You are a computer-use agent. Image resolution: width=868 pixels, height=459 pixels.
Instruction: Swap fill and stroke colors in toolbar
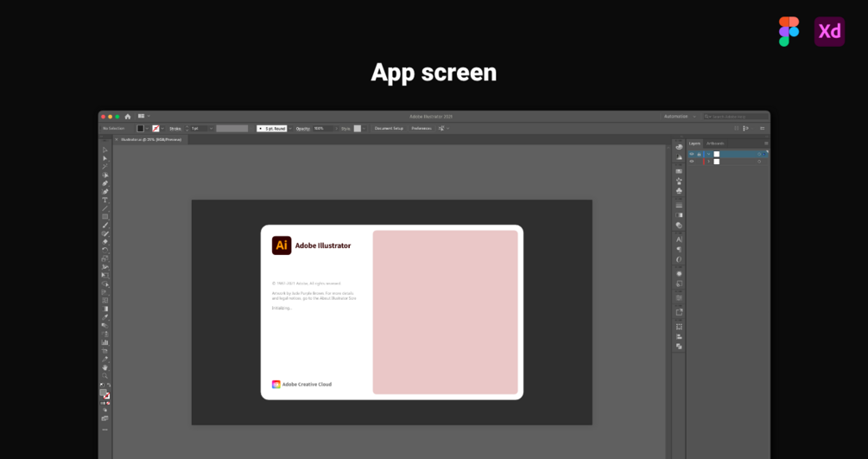pyautogui.click(x=109, y=385)
